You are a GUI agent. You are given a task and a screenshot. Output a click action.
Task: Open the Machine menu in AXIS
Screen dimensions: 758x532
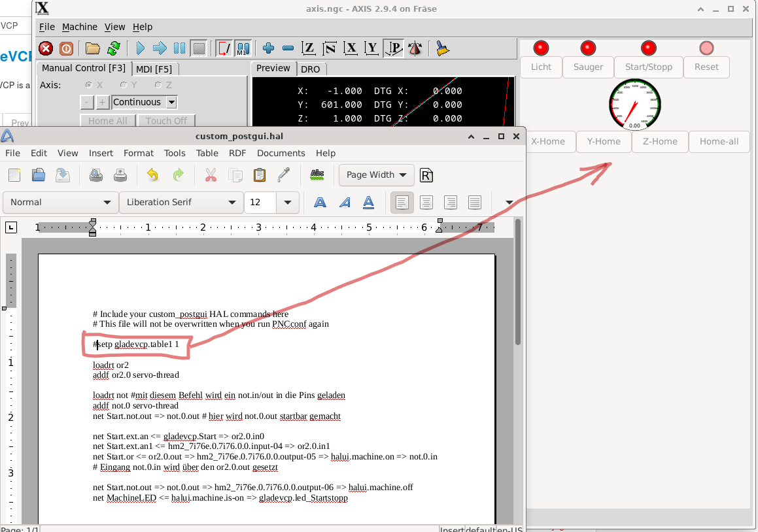point(79,27)
